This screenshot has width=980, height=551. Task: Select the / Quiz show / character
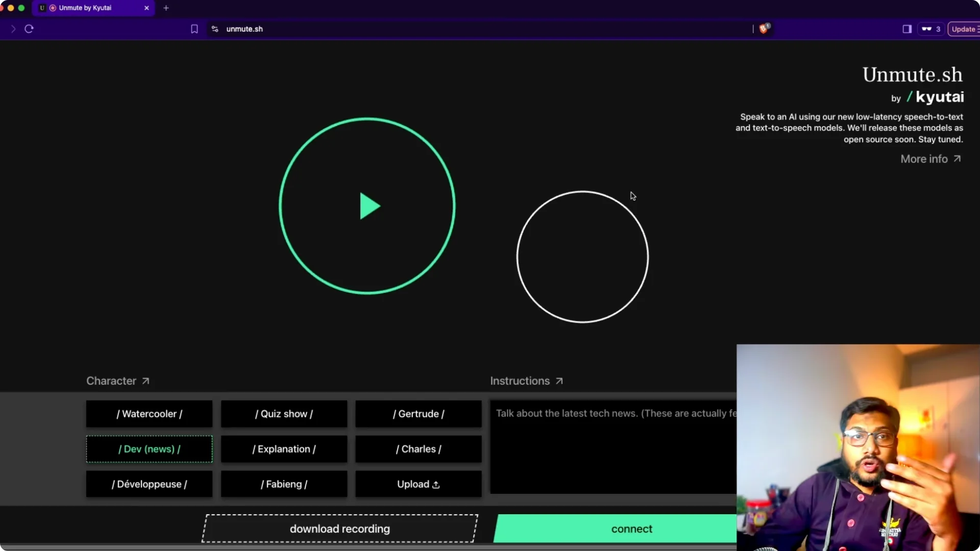pyautogui.click(x=284, y=414)
